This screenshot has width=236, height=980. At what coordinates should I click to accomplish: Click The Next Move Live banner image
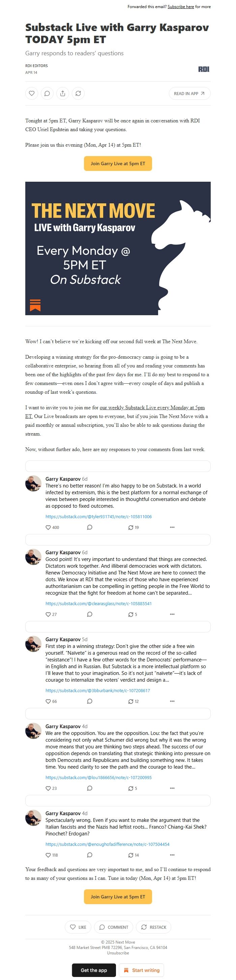(x=118, y=248)
